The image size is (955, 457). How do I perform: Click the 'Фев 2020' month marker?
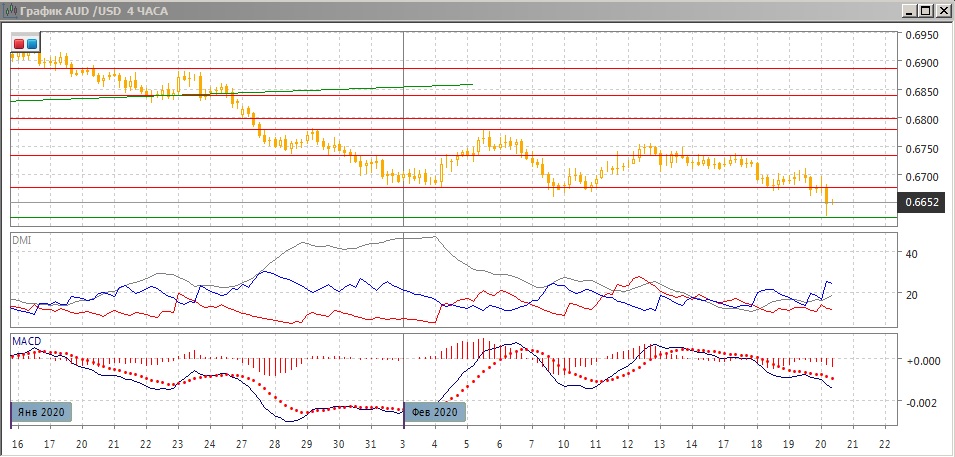click(435, 411)
